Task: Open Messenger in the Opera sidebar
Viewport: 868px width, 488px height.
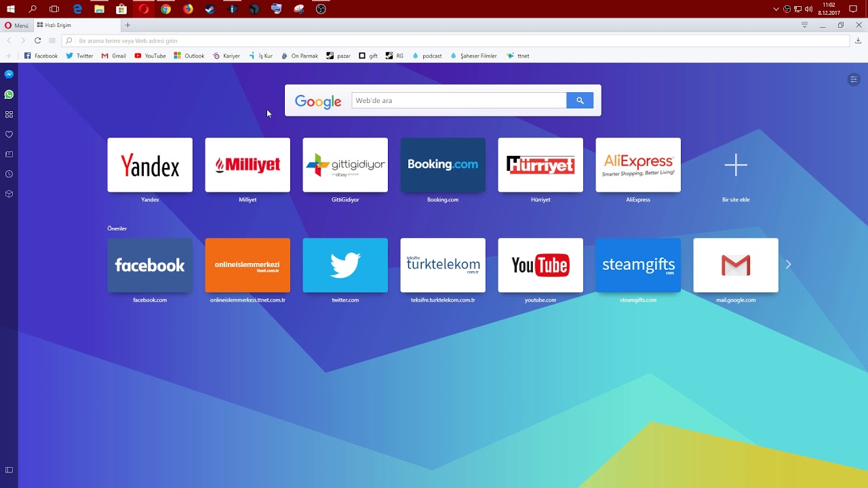Action: pyautogui.click(x=9, y=75)
